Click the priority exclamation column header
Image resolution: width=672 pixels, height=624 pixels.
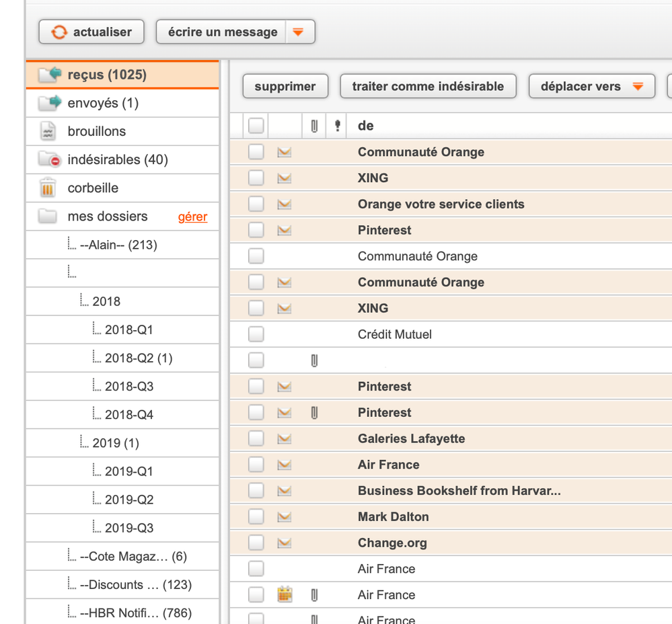point(337,126)
